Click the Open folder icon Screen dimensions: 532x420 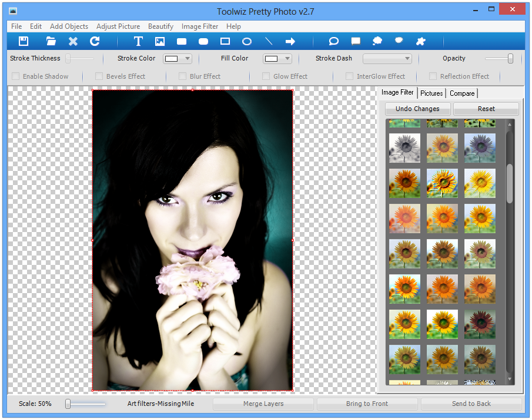point(51,41)
